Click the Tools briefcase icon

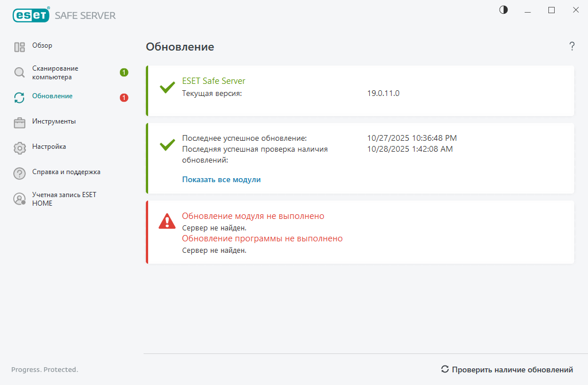click(x=20, y=122)
